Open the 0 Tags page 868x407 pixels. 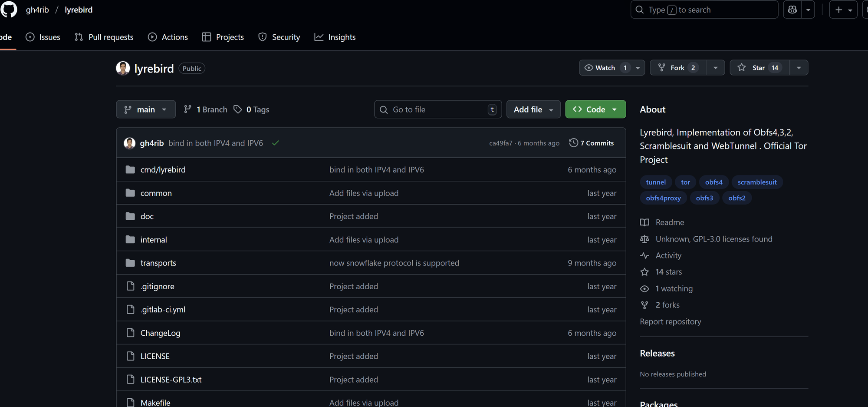click(252, 109)
